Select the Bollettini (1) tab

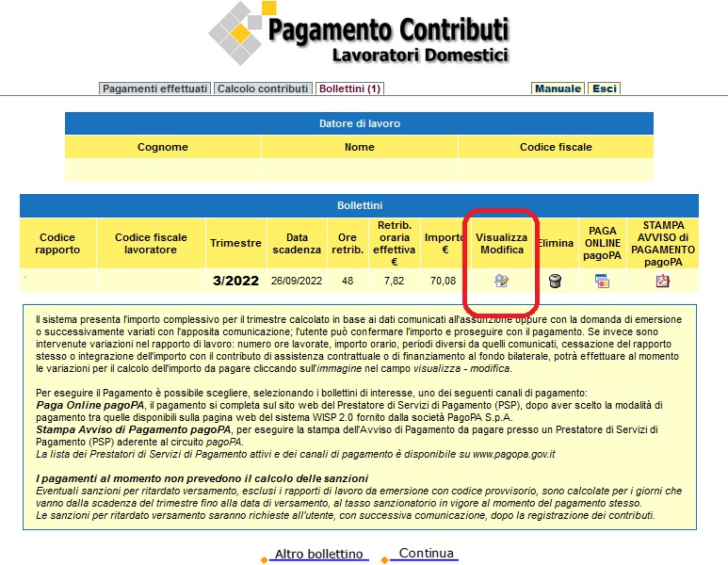pos(349,89)
